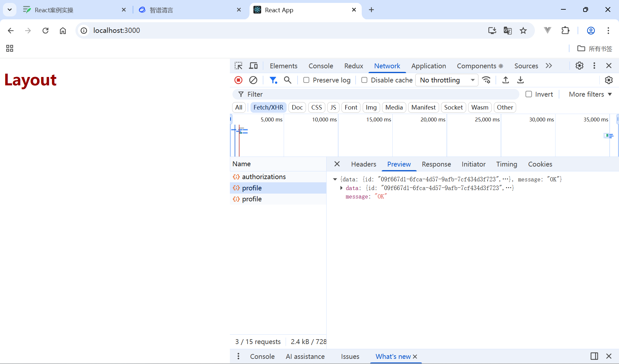Viewport: 619px width, 364px height.
Task: Enable Preserve log checkbox
Action: (306, 80)
